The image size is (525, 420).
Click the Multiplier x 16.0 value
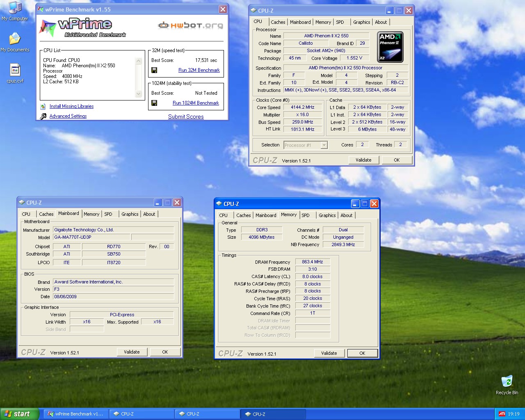pos(303,115)
